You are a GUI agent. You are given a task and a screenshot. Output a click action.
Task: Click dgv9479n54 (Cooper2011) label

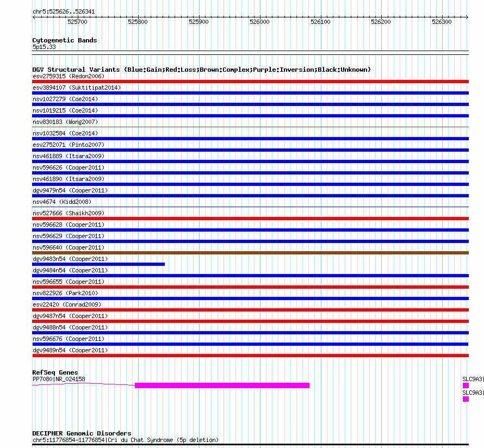[x=70, y=190]
